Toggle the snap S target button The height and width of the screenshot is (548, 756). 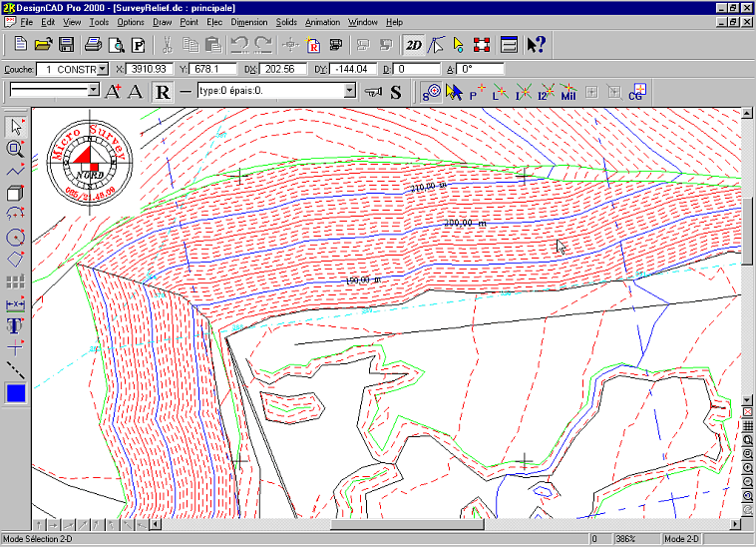431,92
